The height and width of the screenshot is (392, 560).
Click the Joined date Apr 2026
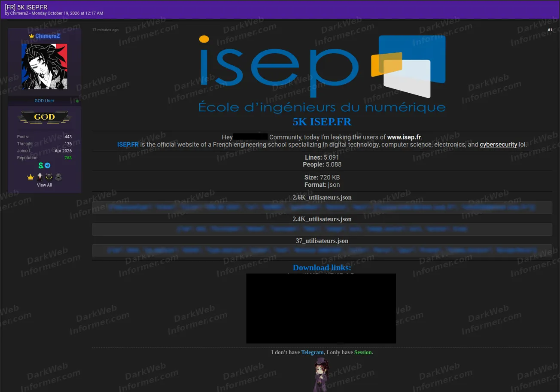[63, 151]
